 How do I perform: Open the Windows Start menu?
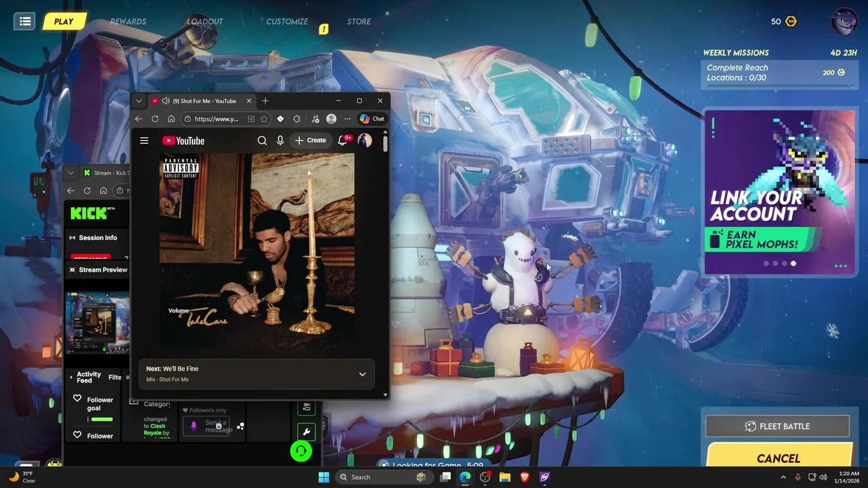pos(323,477)
